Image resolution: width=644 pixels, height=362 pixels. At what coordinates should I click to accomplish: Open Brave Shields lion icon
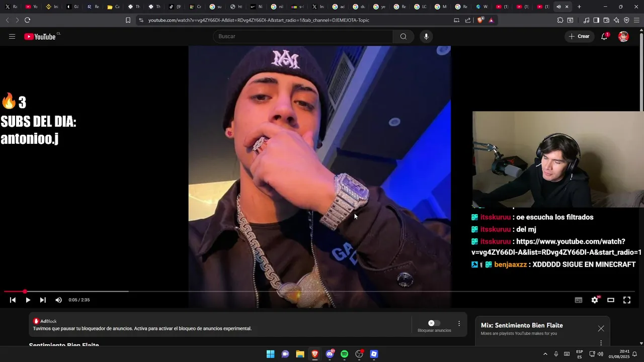480,20
